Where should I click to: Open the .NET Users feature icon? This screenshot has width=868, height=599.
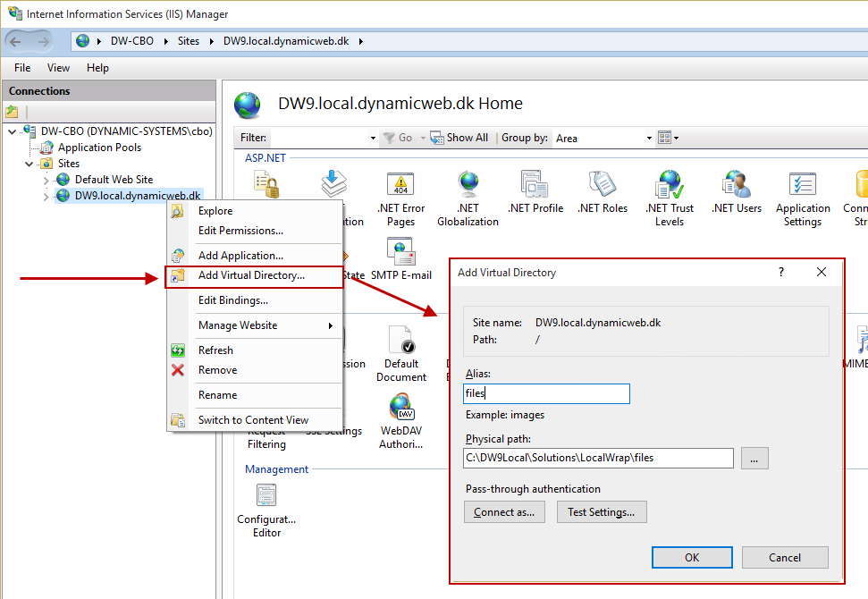pos(736,185)
